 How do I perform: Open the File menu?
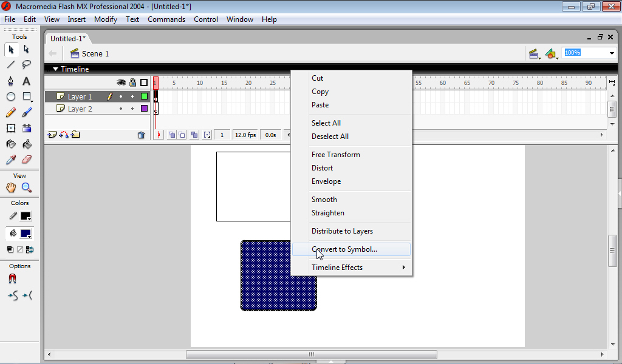10,19
